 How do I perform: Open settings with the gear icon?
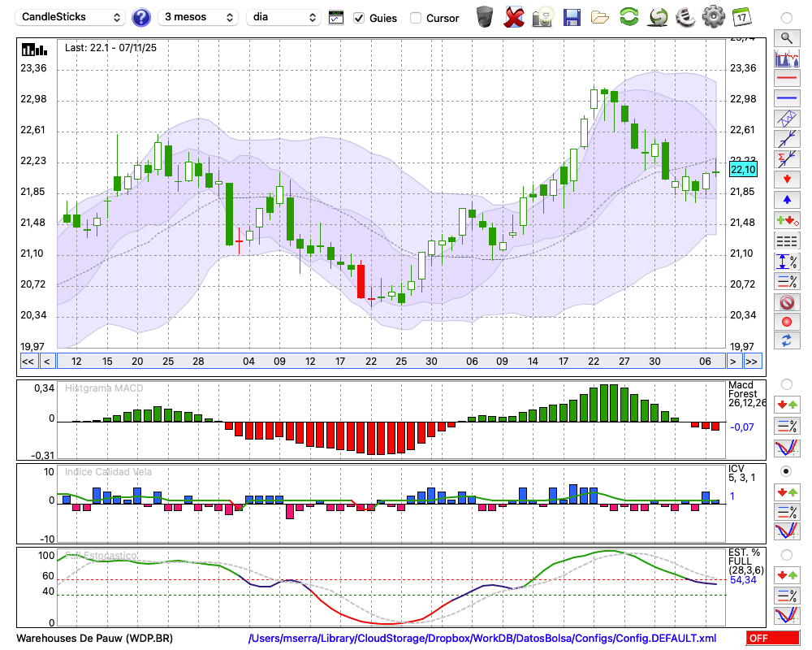tap(713, 17)
